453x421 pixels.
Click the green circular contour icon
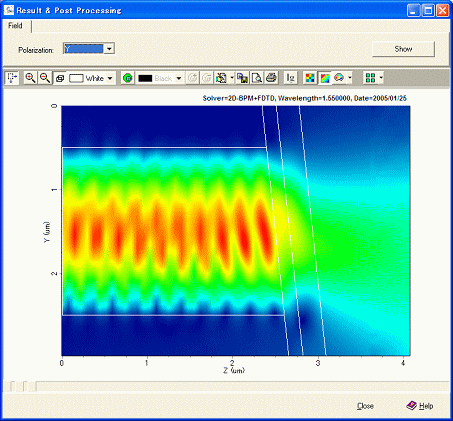point(128,78)
